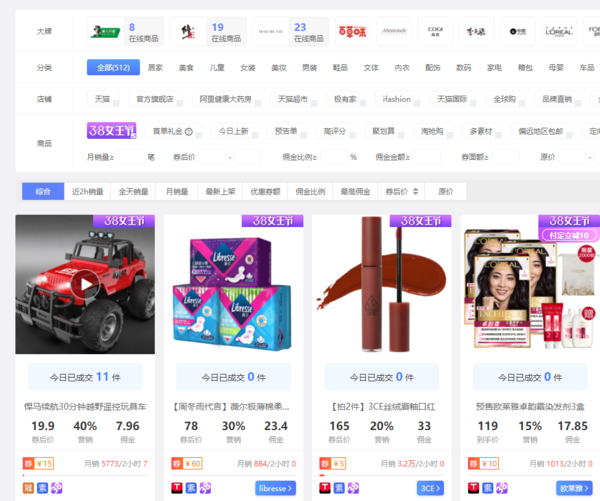Open the Libresse sanitary pads product image
This screenshot has height=501, width=600.
click(x=233, y=284)
